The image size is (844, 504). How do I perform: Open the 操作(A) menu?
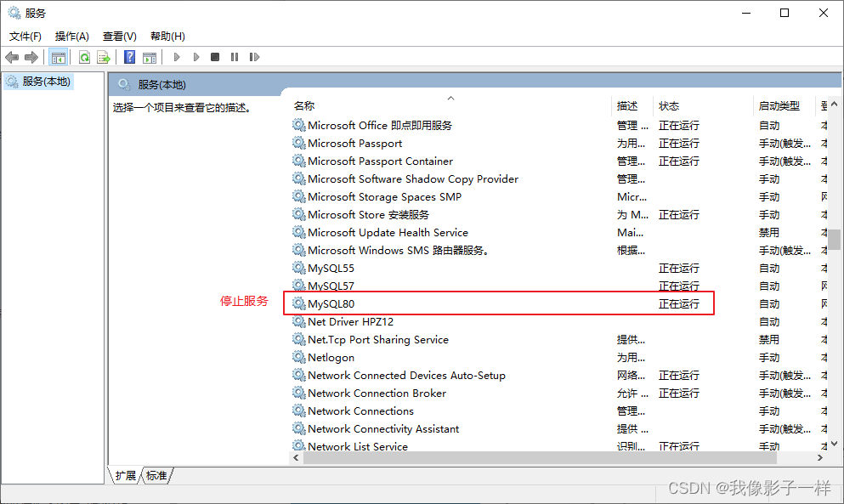[71, 36]
